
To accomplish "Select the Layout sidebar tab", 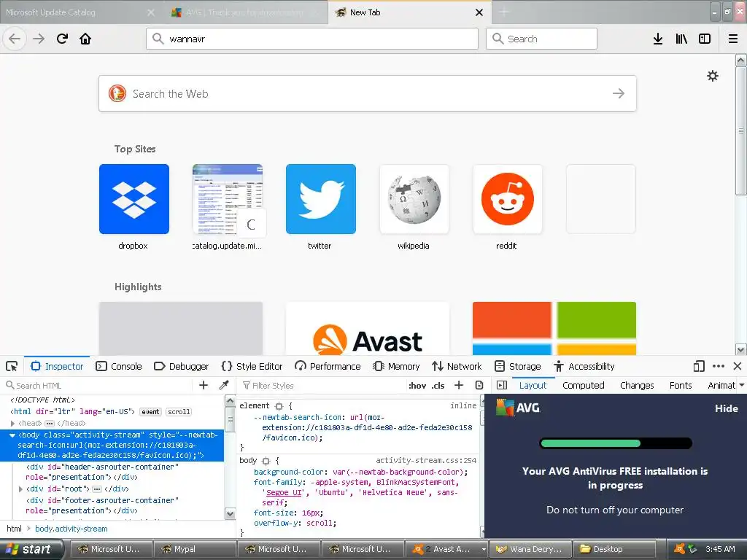I will (533, 385).
